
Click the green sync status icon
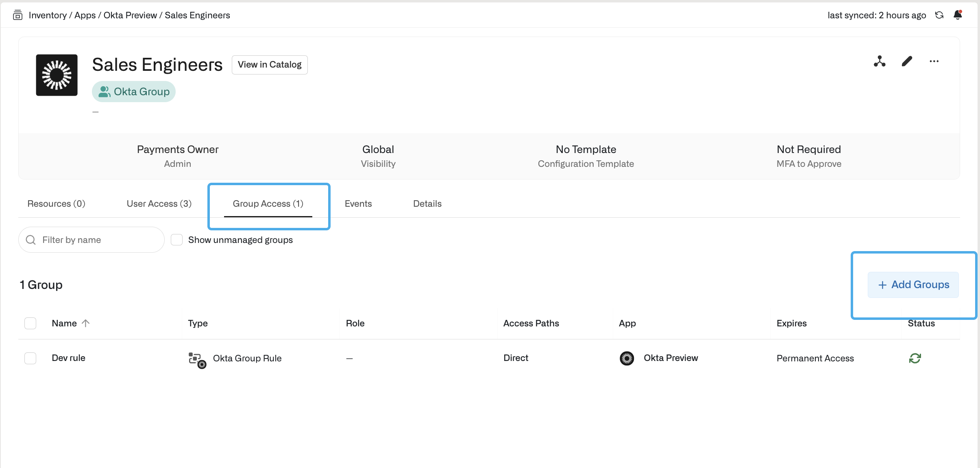pos(915,358)
